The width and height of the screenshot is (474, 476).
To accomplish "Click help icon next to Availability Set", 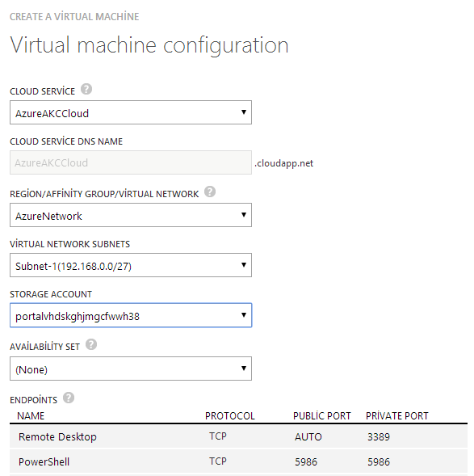I will tap(91, 344).
